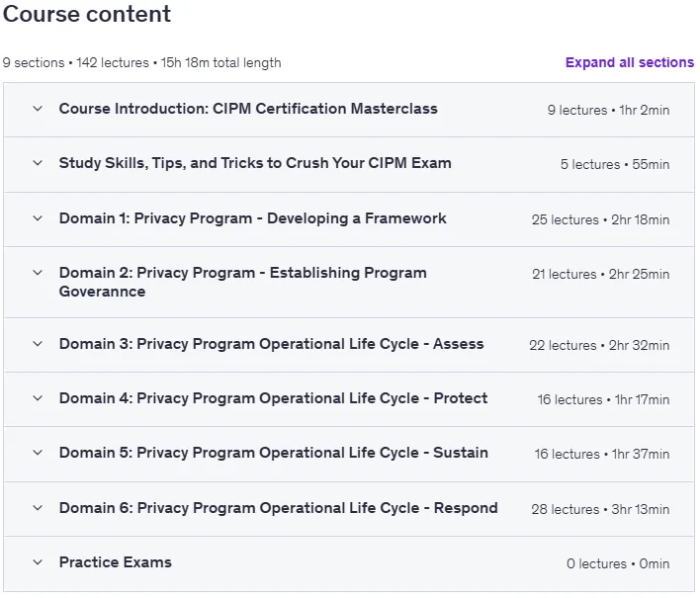The image size is (700, 598).
Task: Select Domain 3: Operational Life Cycle - Assess title
Action: (272, 344)
